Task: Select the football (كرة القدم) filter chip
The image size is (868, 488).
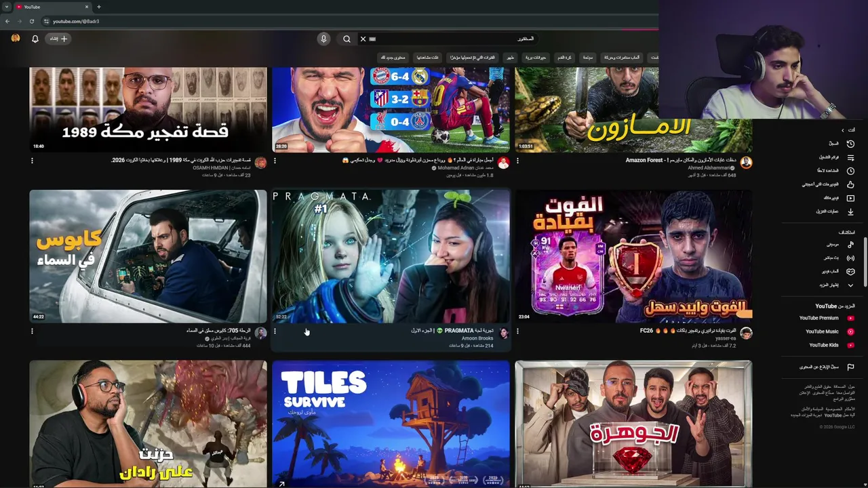Action: click(564, 58)
